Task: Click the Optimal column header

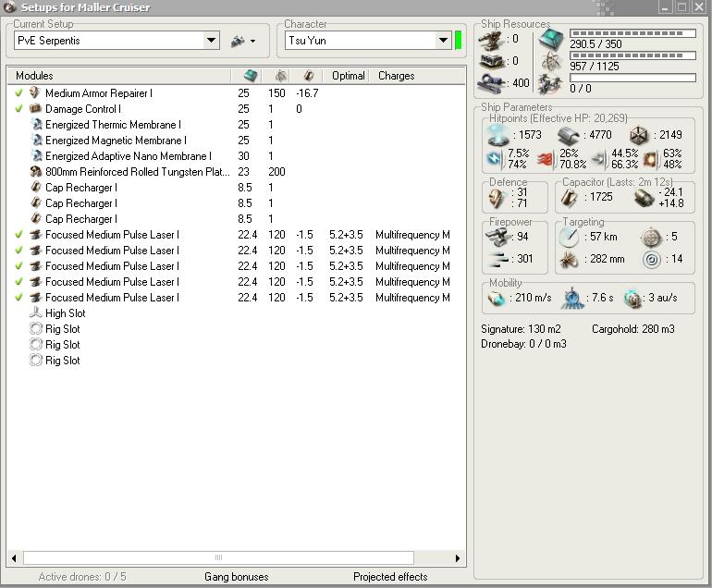Action: (x=348, y=76)
